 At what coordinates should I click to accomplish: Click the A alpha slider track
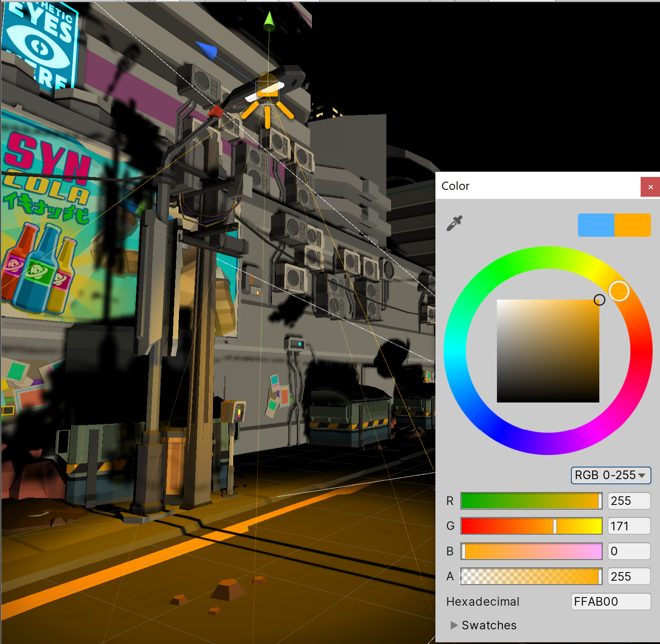click(x=531, y=576)
